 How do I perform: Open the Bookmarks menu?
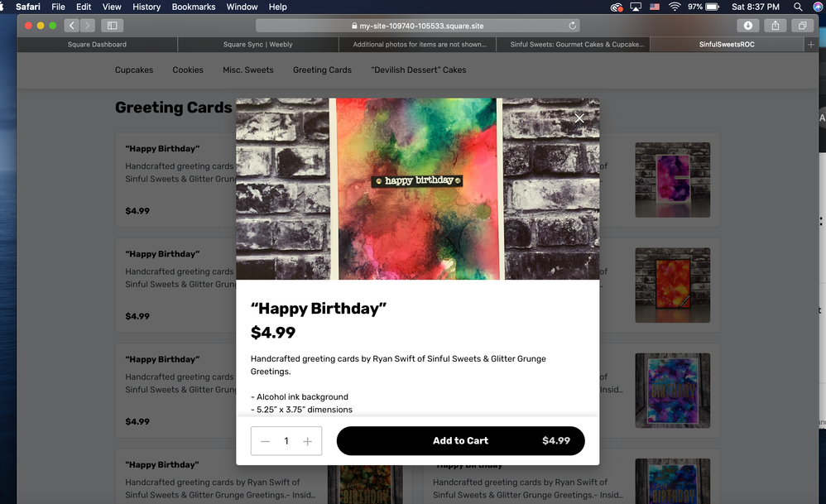(193, 7)
